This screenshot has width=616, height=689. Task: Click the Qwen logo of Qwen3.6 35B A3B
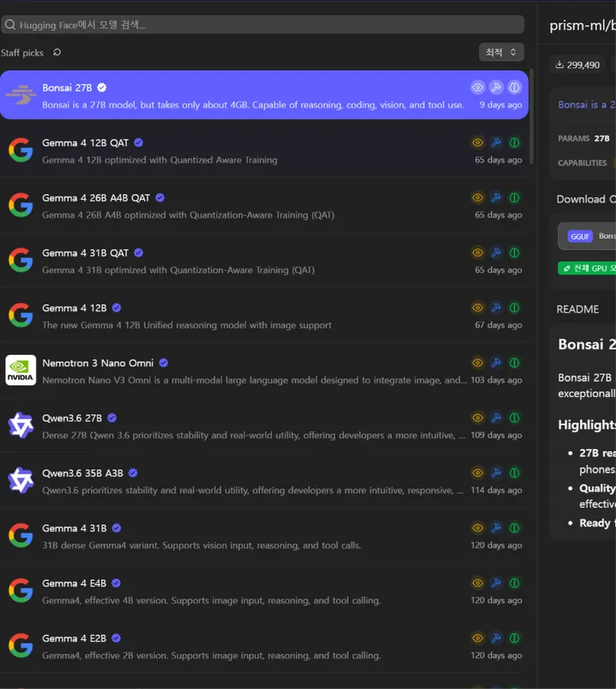click(21, 480)
